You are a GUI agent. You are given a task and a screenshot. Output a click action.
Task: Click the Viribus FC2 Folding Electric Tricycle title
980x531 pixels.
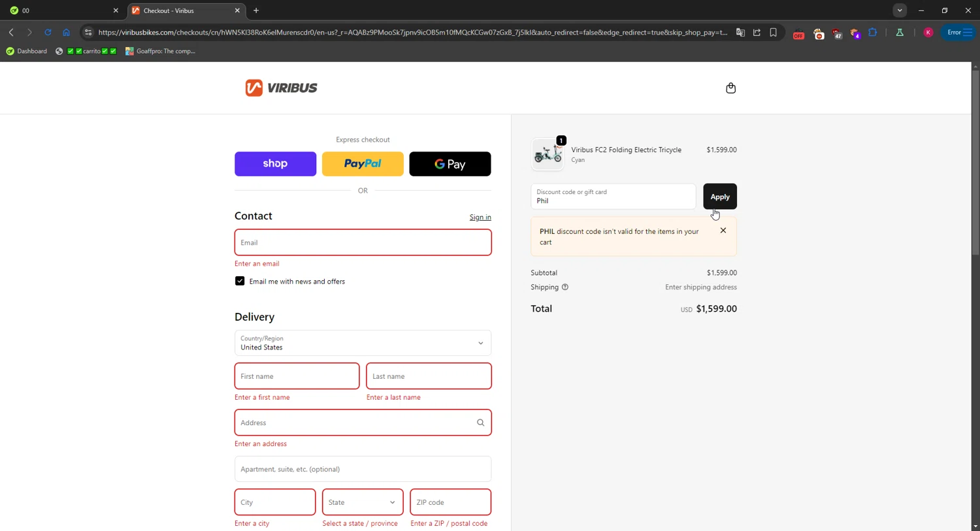626,150
